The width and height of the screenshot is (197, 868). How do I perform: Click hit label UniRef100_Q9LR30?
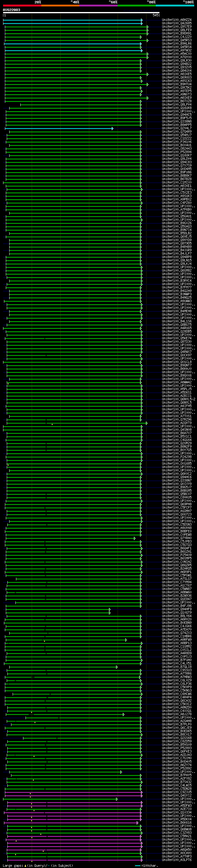177,61
